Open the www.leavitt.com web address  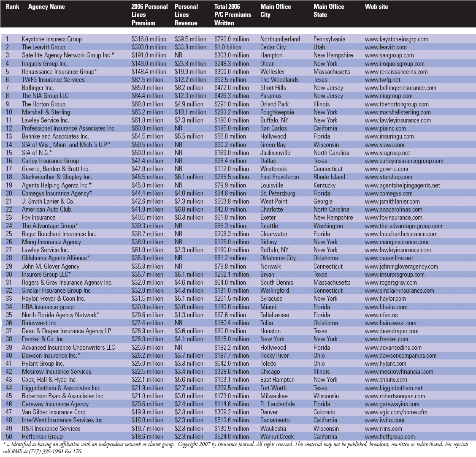(x=386, y=47)
